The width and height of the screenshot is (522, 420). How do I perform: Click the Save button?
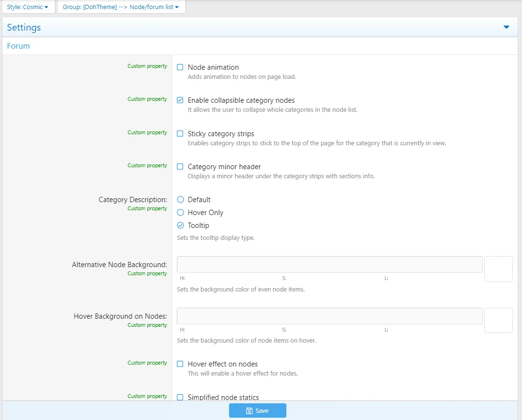click(258, 411)
